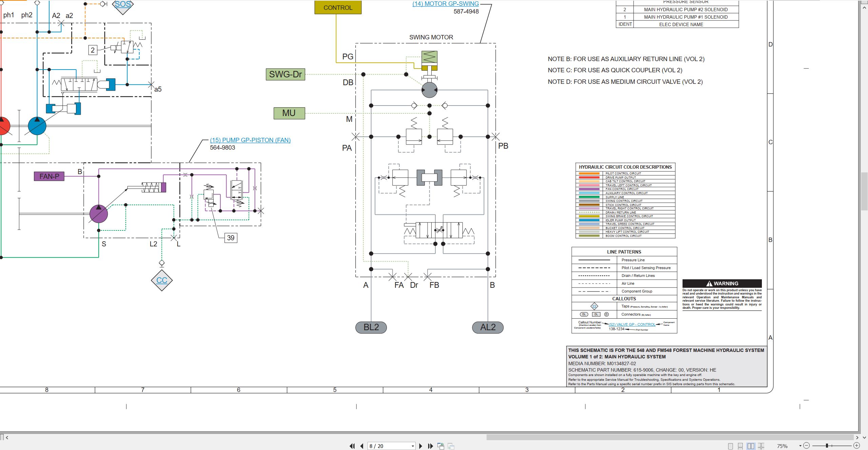Screen dimensions: 868x450
Task: Click the BL2 connector pill
Action: click(371, 327)
